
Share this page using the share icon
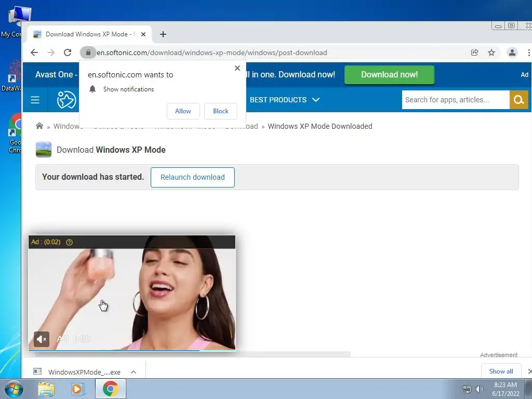tap(475, 52)
